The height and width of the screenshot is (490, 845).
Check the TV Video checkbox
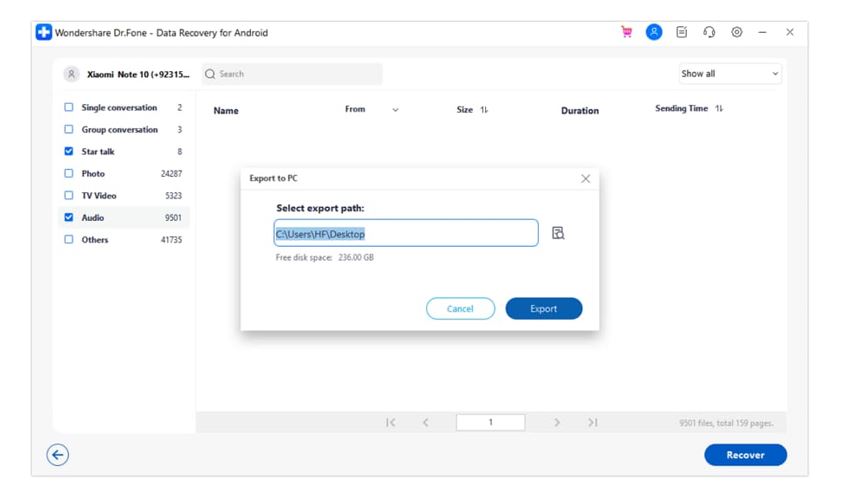point(68,195)
